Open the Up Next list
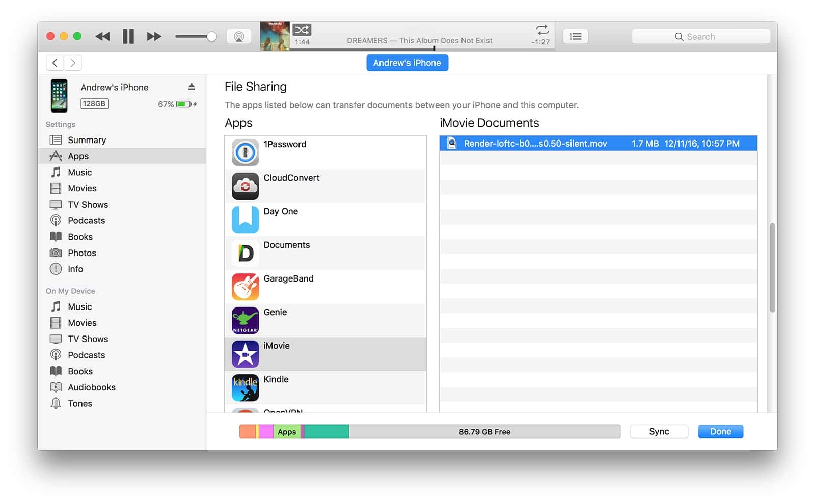This screenshot has width=815, height=504. (x=576, y=36)
